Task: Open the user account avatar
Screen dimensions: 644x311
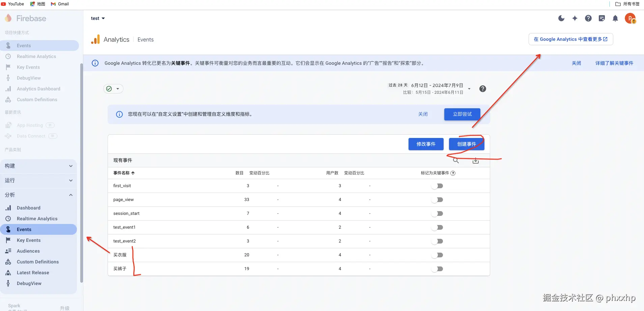Action: pos(630,18)
